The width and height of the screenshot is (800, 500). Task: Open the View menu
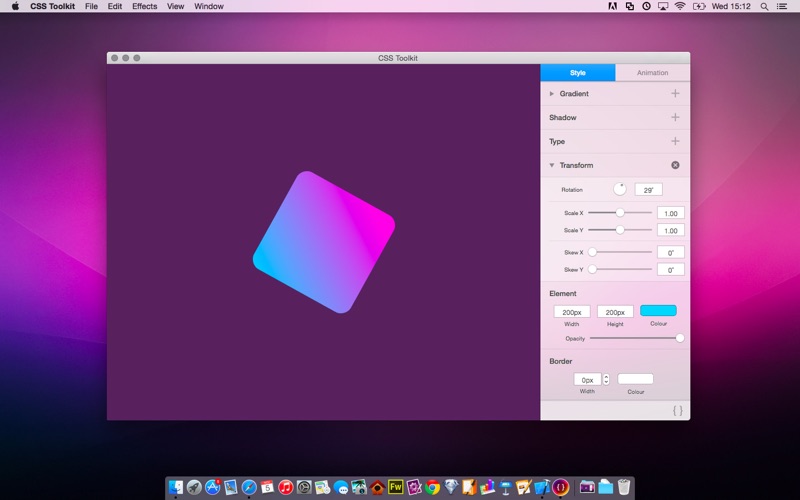[175, 6]
